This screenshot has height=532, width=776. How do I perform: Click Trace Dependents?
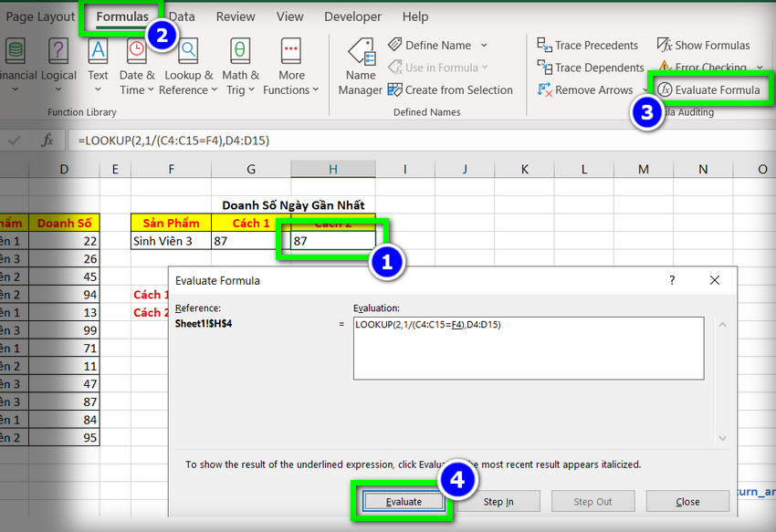[590, 68]
